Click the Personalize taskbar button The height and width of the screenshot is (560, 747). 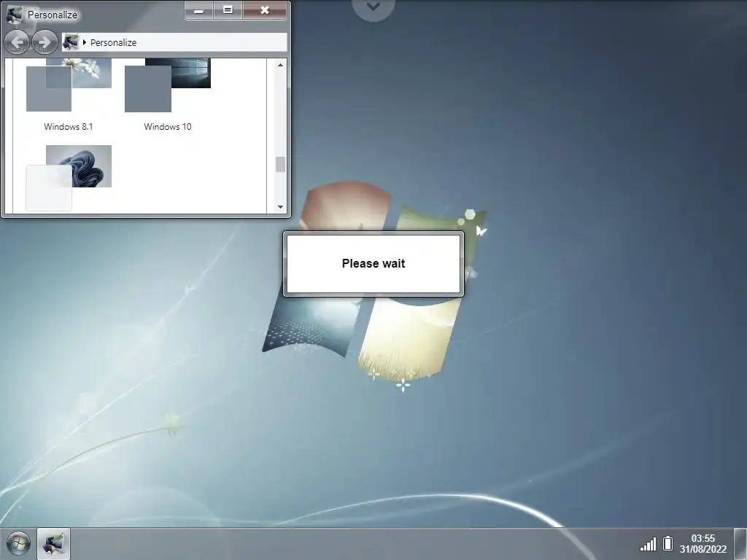tap(53, 543)
